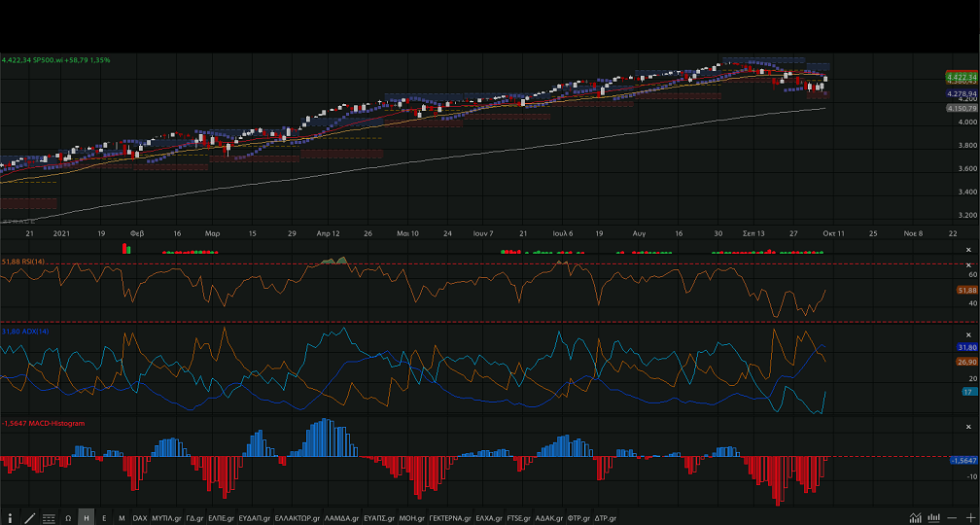Open the ΕΛΧΑ.gr symbol tab
980x525 pixels.
(489, 518)
